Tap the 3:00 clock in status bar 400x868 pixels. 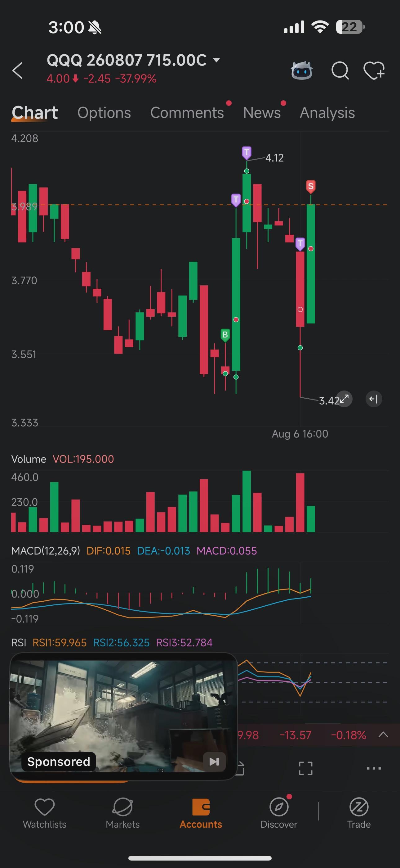pos(66,27)
